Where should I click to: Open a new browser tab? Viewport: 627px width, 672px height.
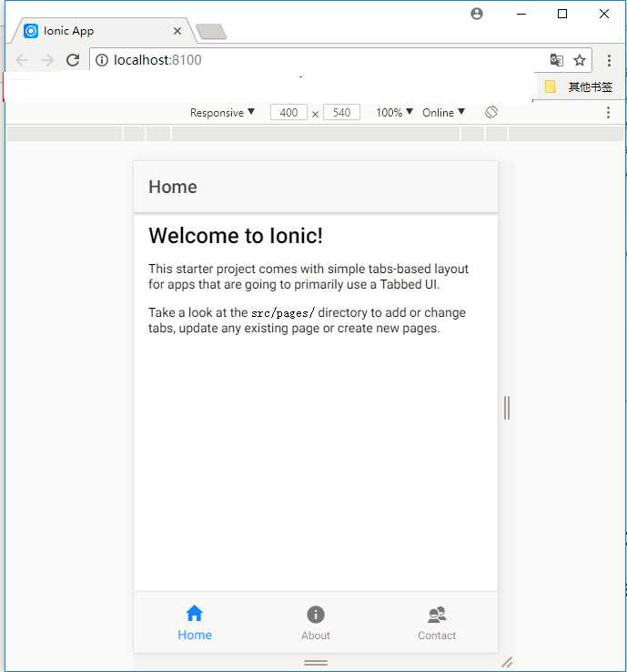coord(211,32)
